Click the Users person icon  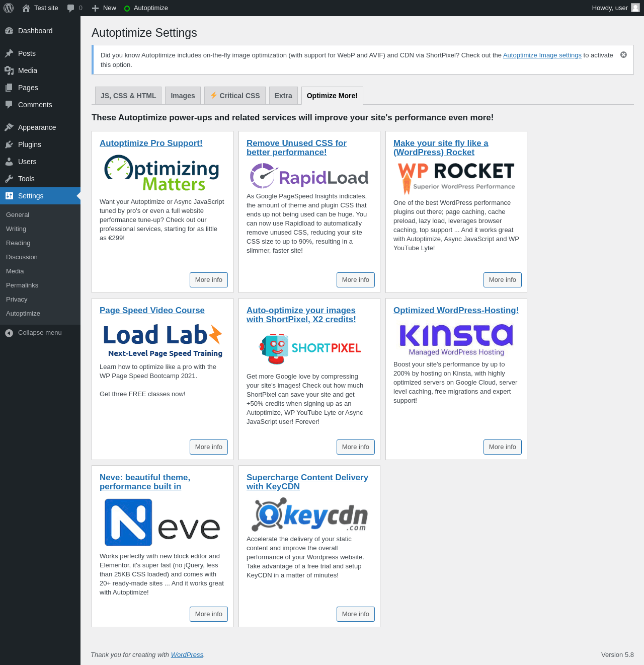tap(9, 162)
